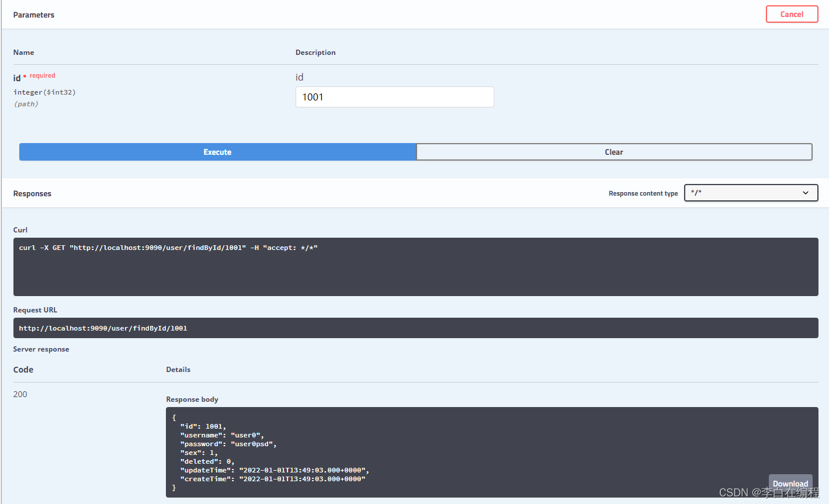829x504 pixels.
Task: Click the "sex": 1 line in response
Action: pos(199,453)
